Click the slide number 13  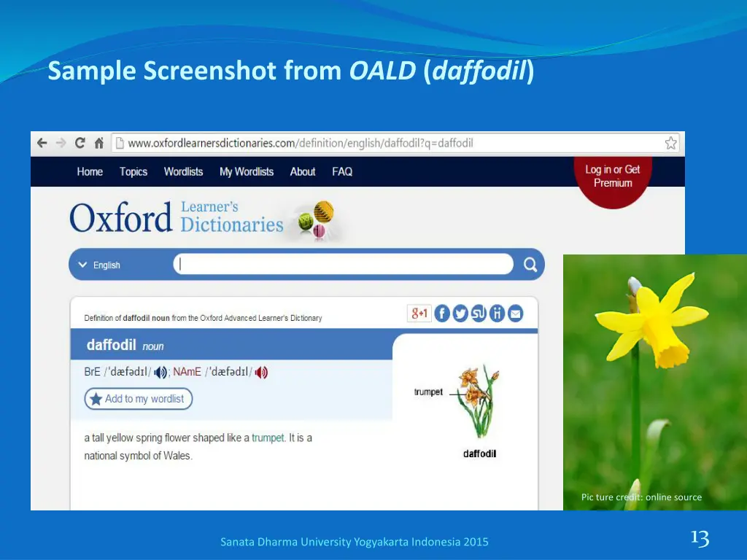pyautogui.click(x=700, y=538)
